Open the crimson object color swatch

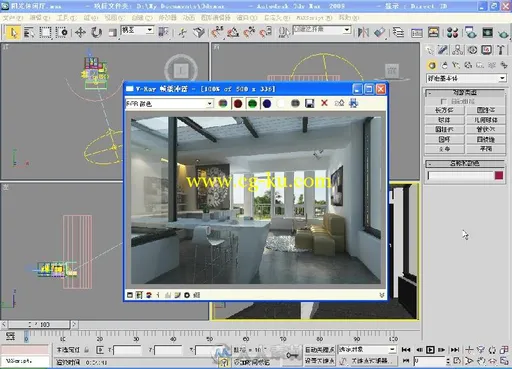[499, 175]
